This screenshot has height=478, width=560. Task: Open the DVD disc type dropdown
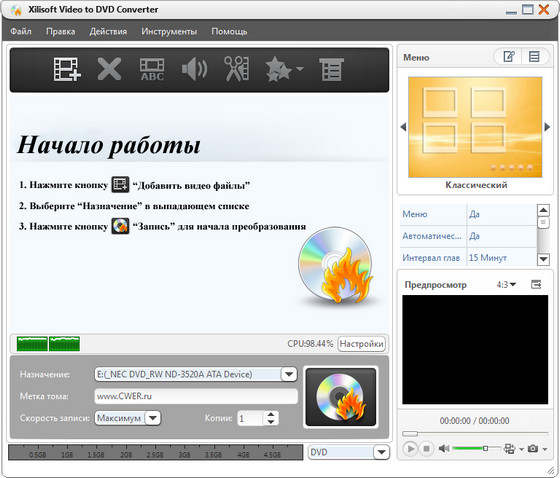(381, 452)
